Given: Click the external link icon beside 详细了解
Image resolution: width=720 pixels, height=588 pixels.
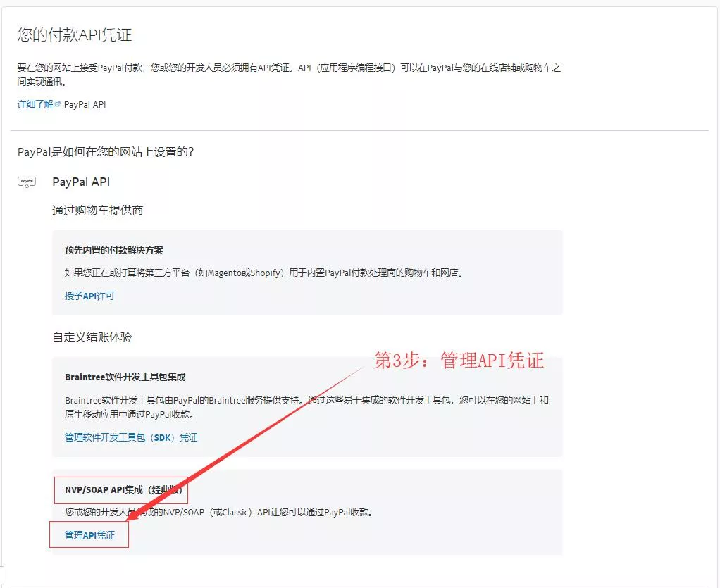Looking at the screenshot, I should pyautogui.click(x=57, y=104).
